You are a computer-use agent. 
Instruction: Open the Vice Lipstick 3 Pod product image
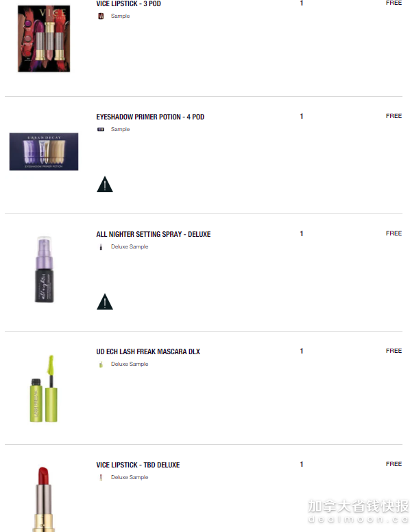44,38
